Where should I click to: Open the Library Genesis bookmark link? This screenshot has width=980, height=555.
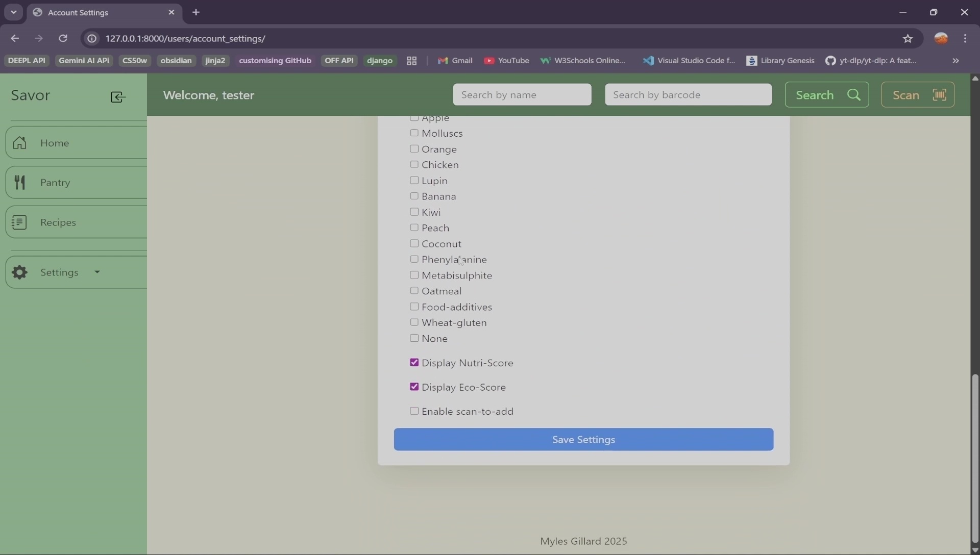click(x=787, y=61)
